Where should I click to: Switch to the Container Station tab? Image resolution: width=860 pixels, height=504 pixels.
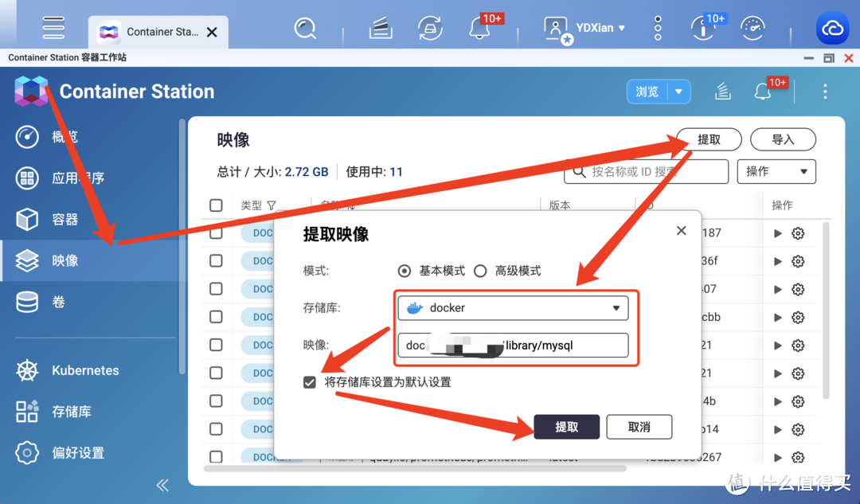[x=158, y=31]
